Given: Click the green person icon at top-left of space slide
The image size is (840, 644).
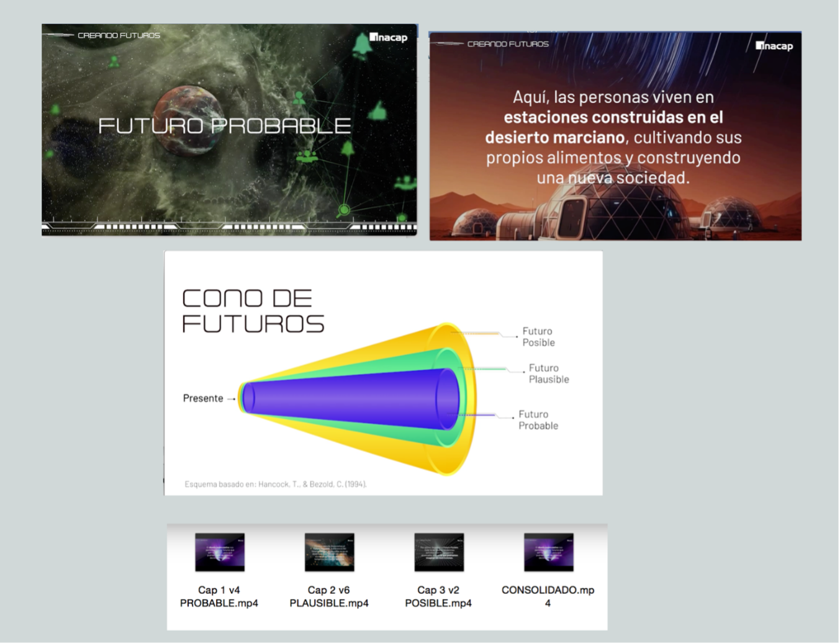Looking at the screenshot, I should click(x=114, y=61).
